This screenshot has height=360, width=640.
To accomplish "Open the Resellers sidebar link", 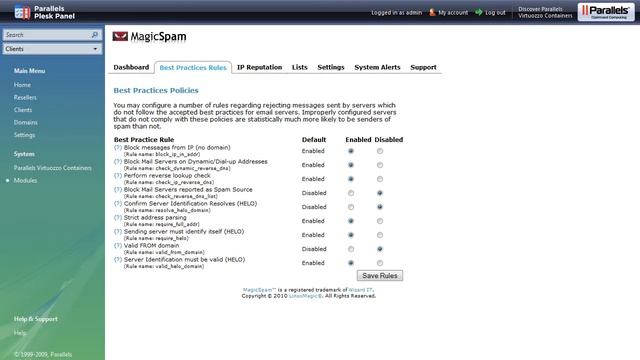I will tap(25, 98).
